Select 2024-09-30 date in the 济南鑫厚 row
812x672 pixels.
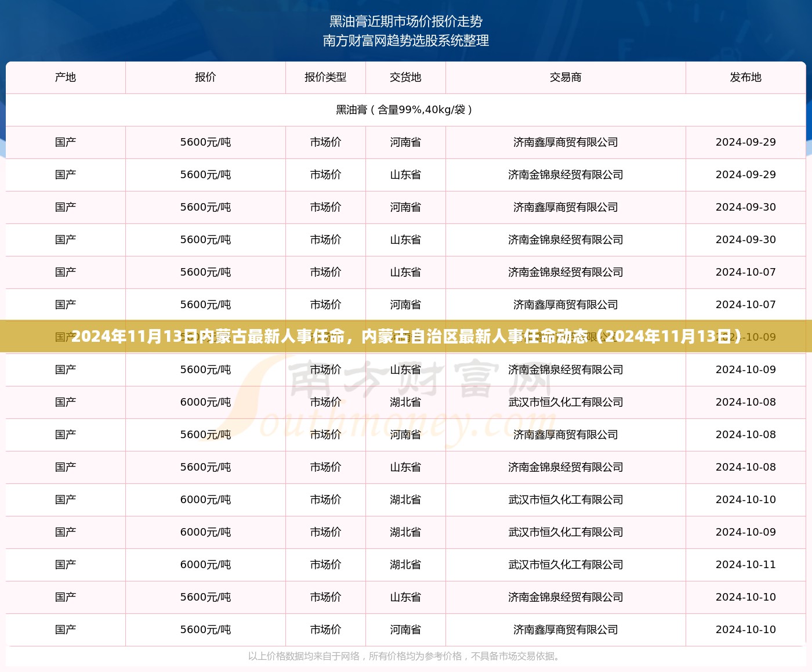pos(746,207)
